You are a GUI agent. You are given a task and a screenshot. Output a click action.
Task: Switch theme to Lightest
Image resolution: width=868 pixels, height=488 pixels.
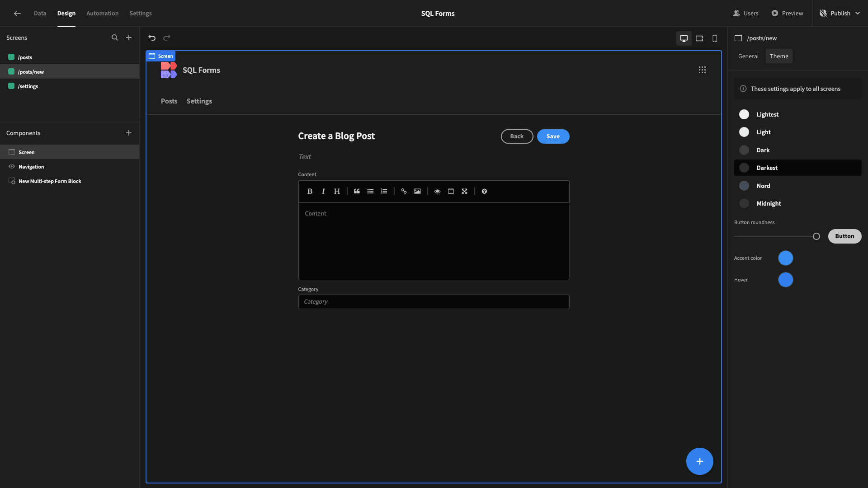pos(768,114)
